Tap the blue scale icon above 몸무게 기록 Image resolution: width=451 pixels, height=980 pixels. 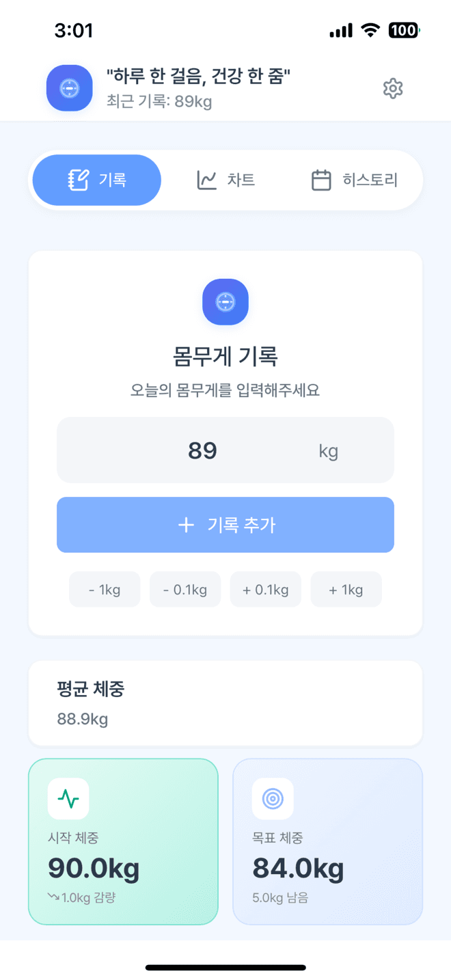pos(225,302)
